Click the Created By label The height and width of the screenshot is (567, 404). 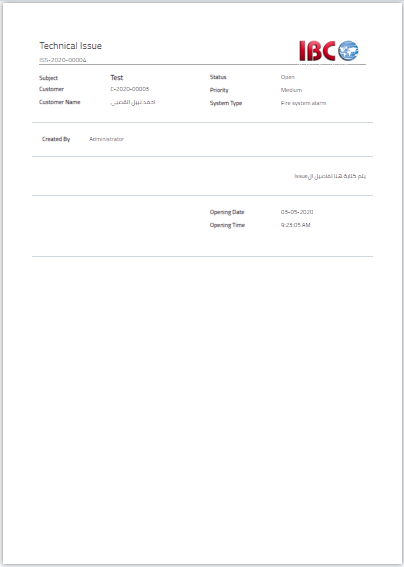coord(56,139)
